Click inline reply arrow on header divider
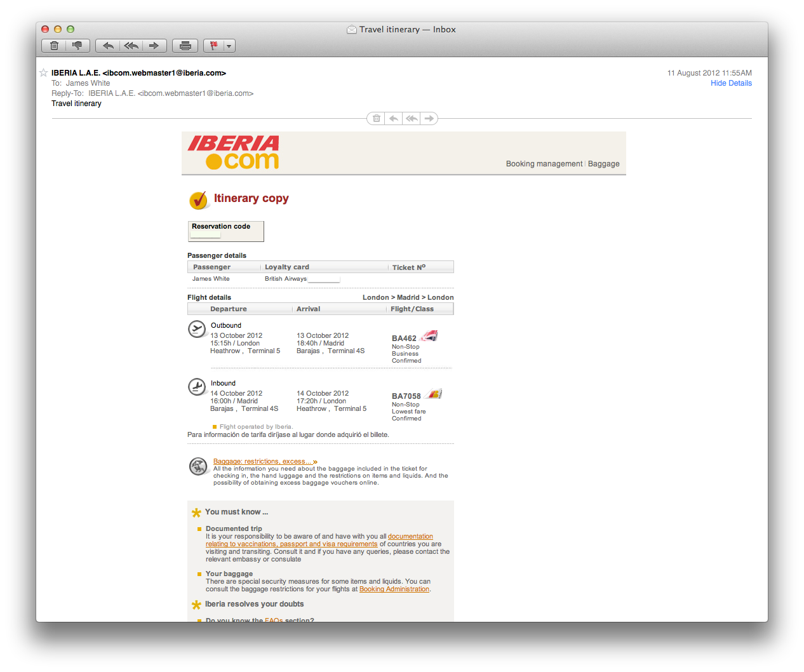804x672 pixels. (394, 118)
